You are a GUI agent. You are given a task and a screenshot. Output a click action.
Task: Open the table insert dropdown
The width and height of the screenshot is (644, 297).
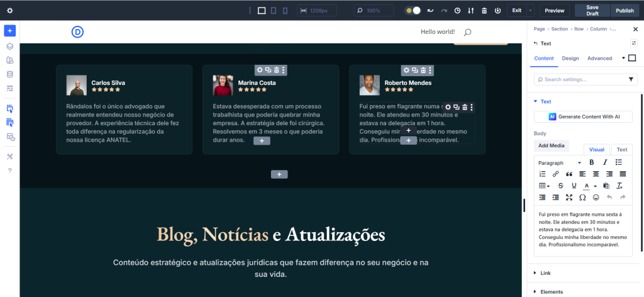click(544, 186)
